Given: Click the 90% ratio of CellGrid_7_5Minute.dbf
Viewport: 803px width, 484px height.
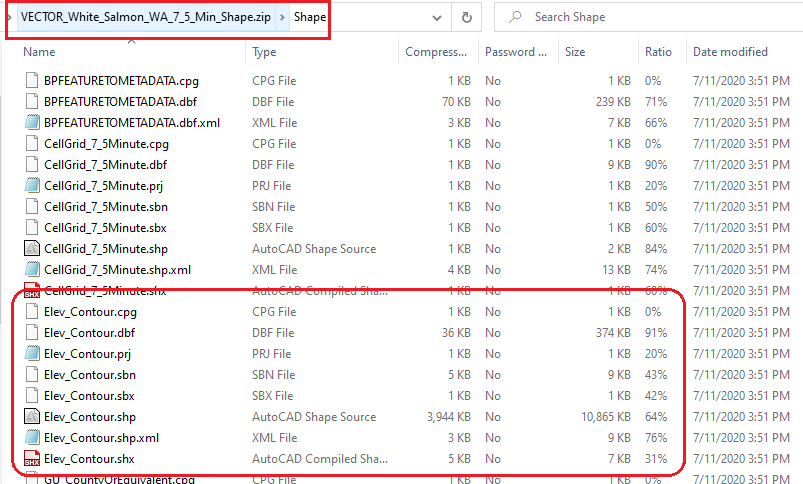Looking at the screenshot, I should pyautogui.click(x=656, y=164).
